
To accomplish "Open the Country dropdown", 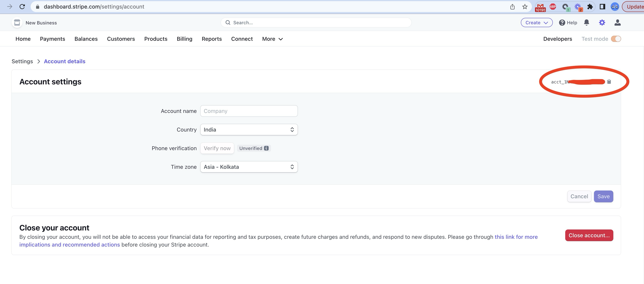I will [x=249, y=130].
